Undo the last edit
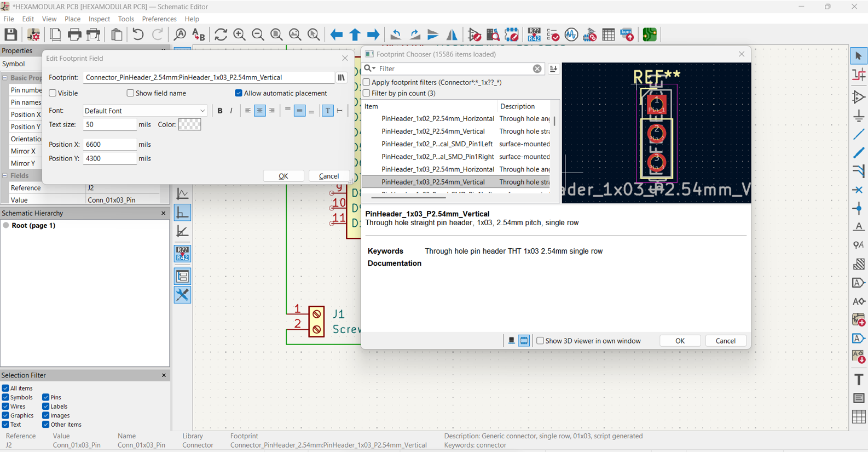This screenshot has width=868, height=452. tap(138, 35)
